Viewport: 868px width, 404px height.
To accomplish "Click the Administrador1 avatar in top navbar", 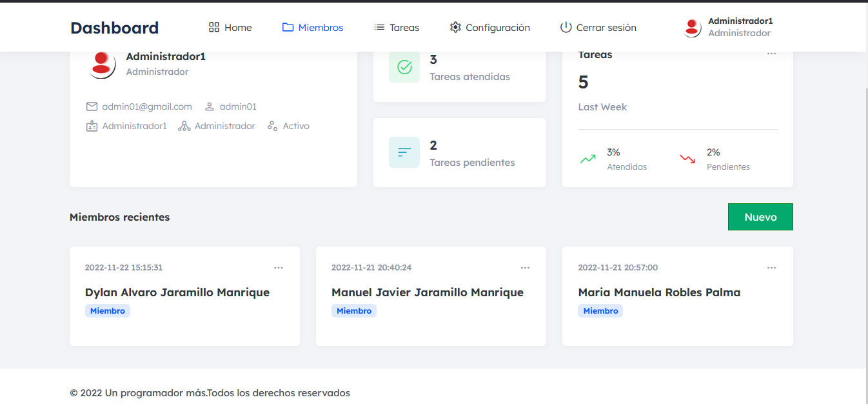I will click(x=692, y=28).
